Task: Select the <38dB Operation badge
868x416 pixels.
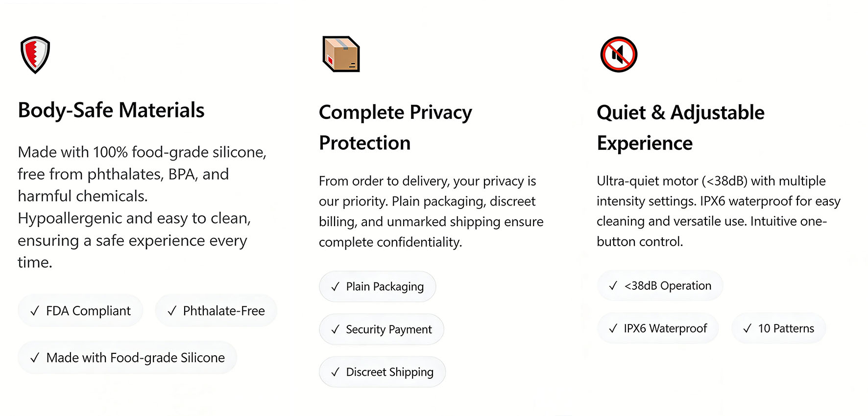Action: [x=660, y=286]
